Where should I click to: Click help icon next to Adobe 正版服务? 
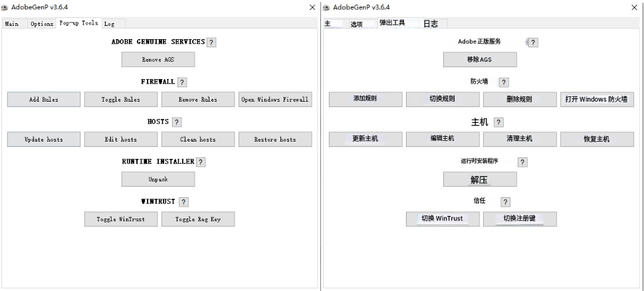pos(533,43)
